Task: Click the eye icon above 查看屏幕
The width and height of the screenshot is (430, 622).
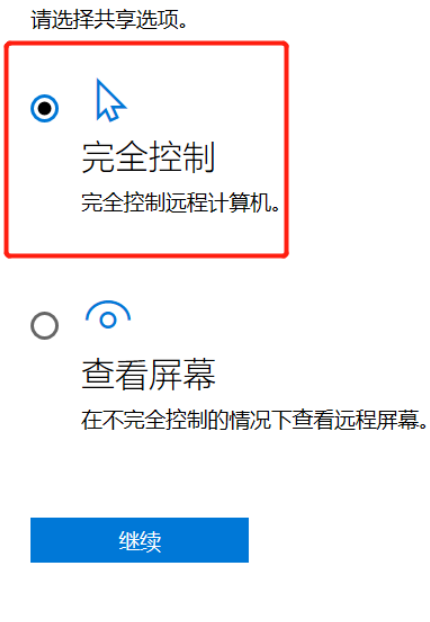Action: 108,315
